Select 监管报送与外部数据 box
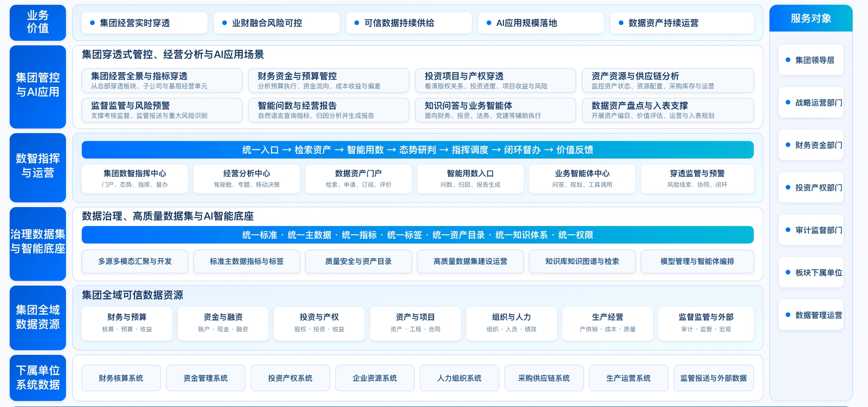The width and height of the screenshot is (868, 407). point(713,378)
